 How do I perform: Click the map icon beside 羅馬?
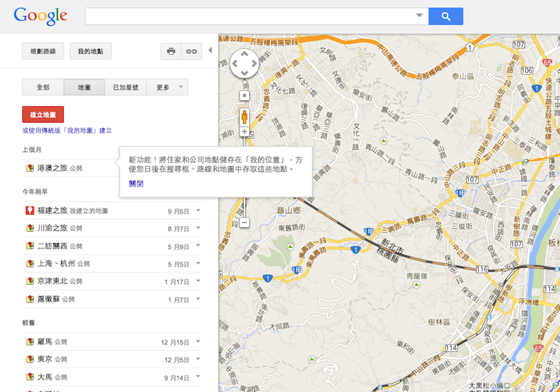30,342
